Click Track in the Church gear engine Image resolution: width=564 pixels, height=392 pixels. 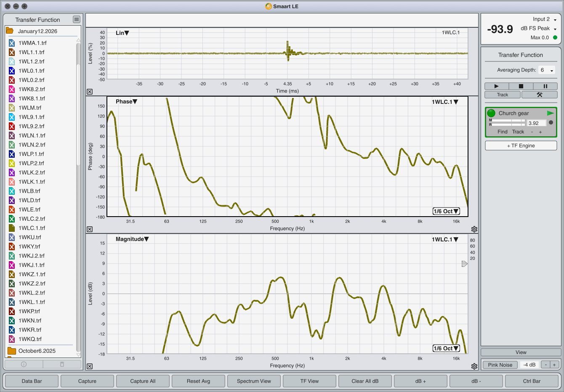pos(518,132)
